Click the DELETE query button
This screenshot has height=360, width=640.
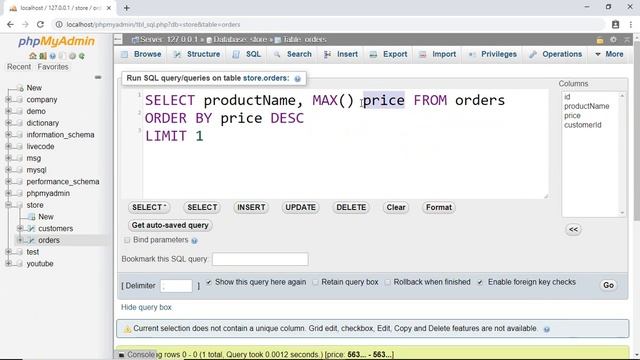[351, 207]
